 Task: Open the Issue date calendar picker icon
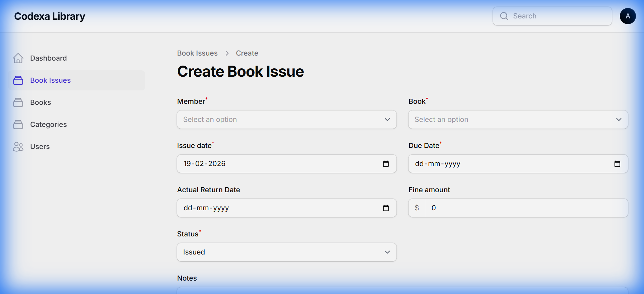[386, 164]
